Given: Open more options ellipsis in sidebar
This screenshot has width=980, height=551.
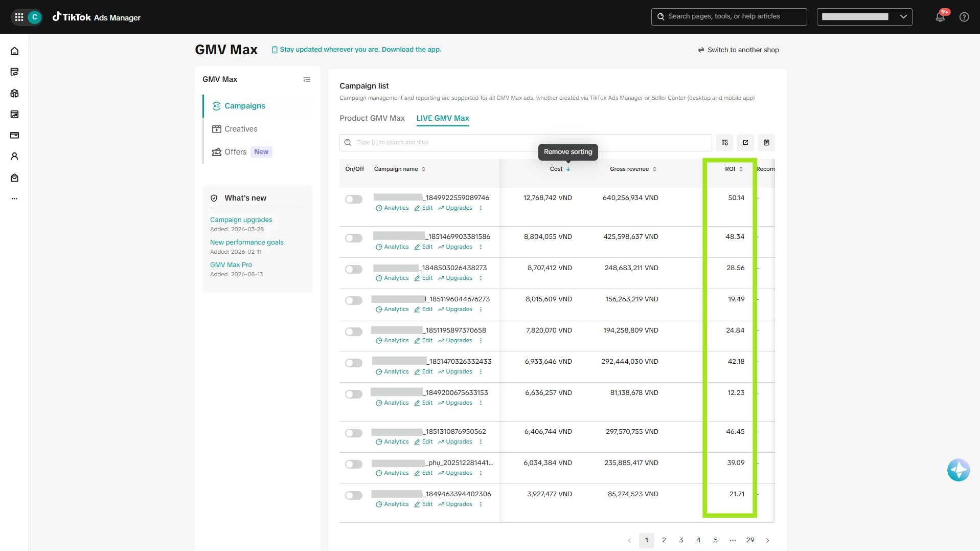Looking at the screenshot, I should coord(14,199).
